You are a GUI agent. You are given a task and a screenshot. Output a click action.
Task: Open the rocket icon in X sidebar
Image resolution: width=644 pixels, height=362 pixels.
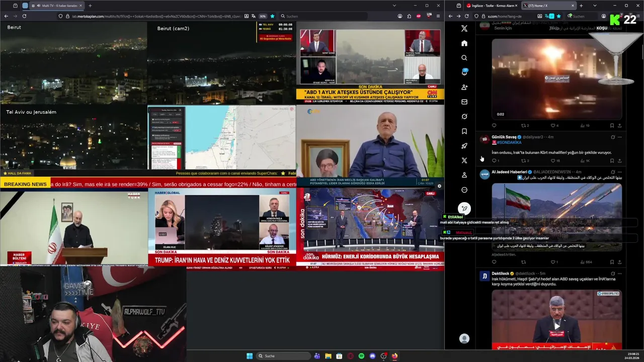tap(464, 146)
